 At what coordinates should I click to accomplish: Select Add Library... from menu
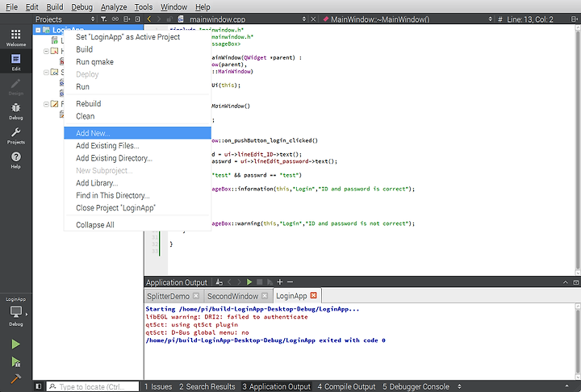[x=137, y=183]
